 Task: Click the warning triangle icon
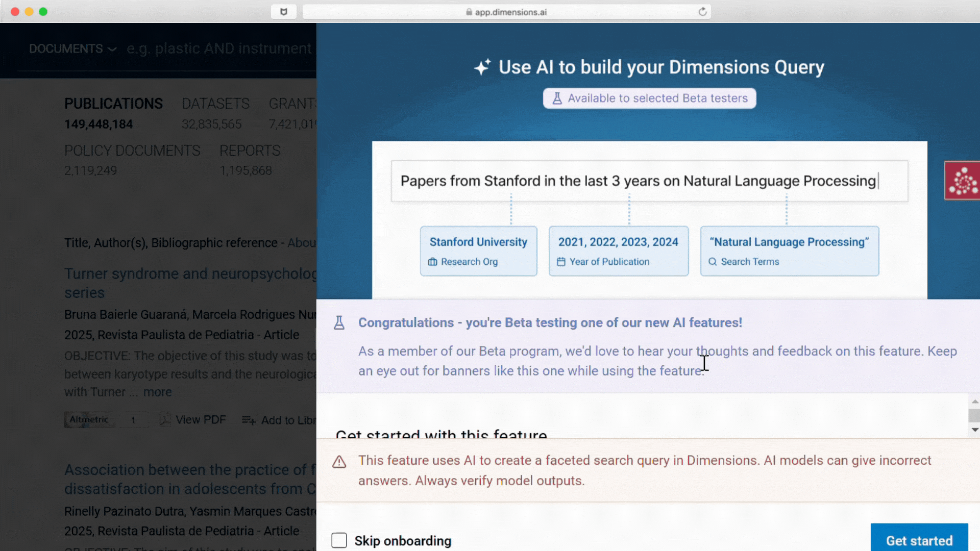tap(339, 462)
